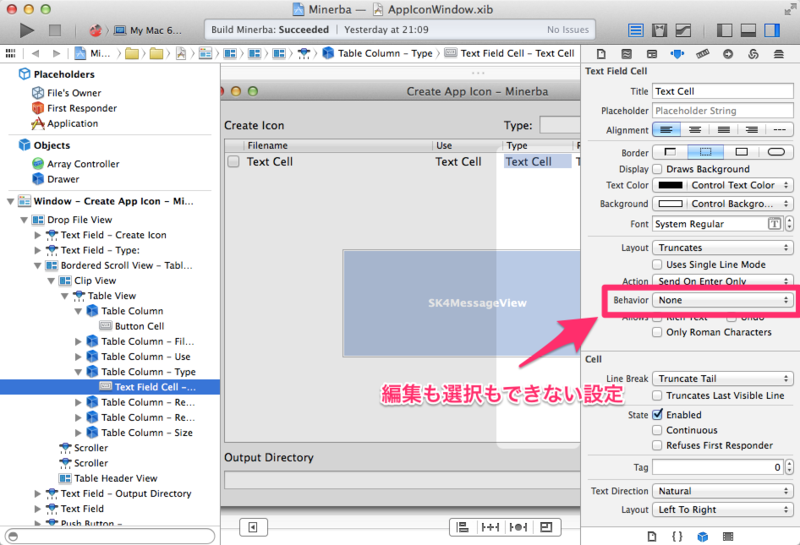Open the Left To Right layout dropdown
800x545 pixels.
tap(723, 510)
